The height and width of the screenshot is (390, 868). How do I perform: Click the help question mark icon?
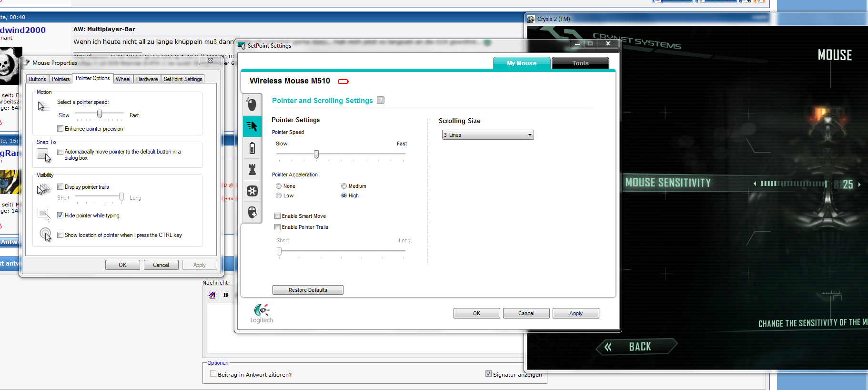(x=381, y=100)
